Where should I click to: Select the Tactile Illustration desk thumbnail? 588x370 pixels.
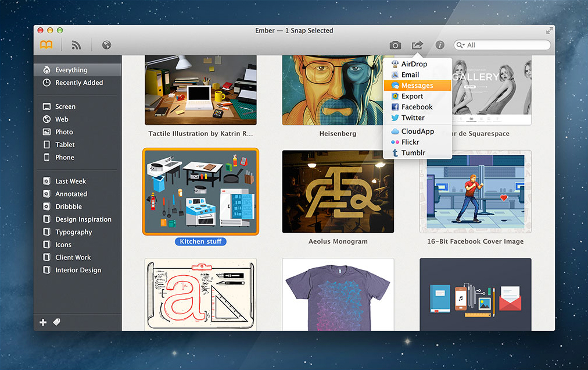point(200,90)
